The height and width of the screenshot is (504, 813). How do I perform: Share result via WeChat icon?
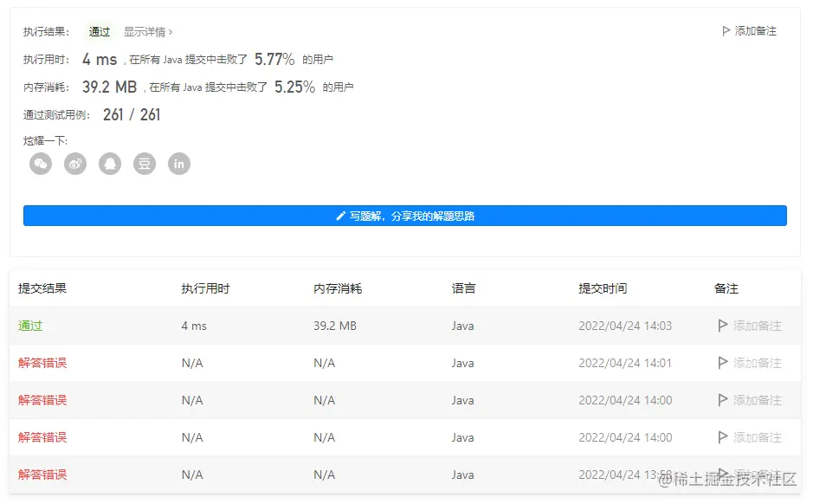[41, 164]
